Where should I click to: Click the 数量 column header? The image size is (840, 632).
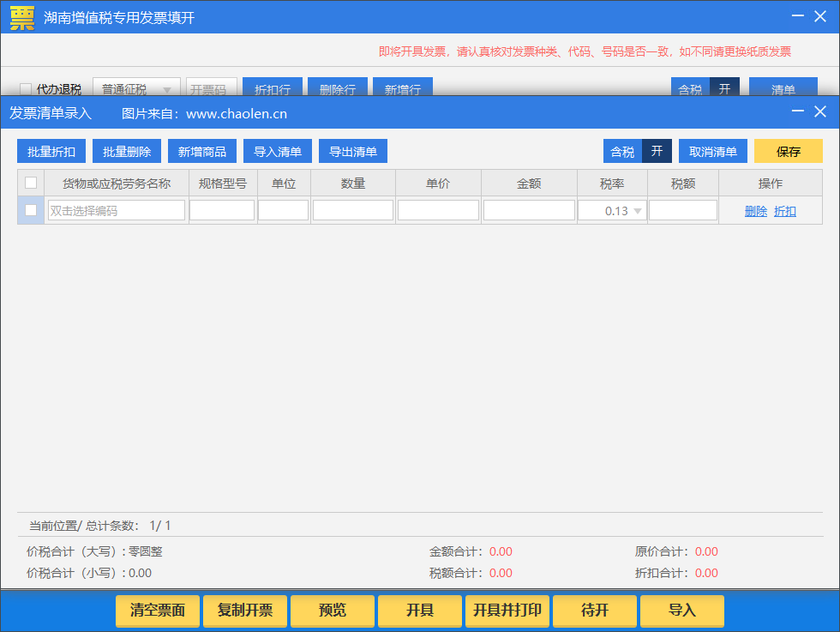[353, 184]
